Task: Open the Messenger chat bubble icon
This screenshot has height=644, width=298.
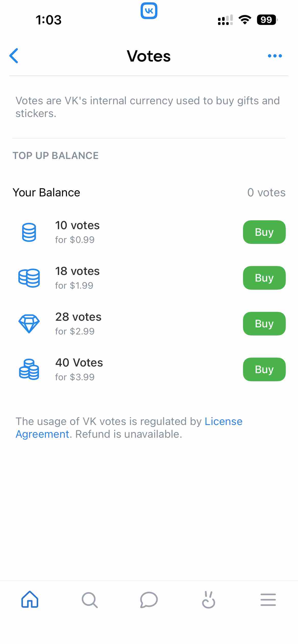Action: click(149, 600)
